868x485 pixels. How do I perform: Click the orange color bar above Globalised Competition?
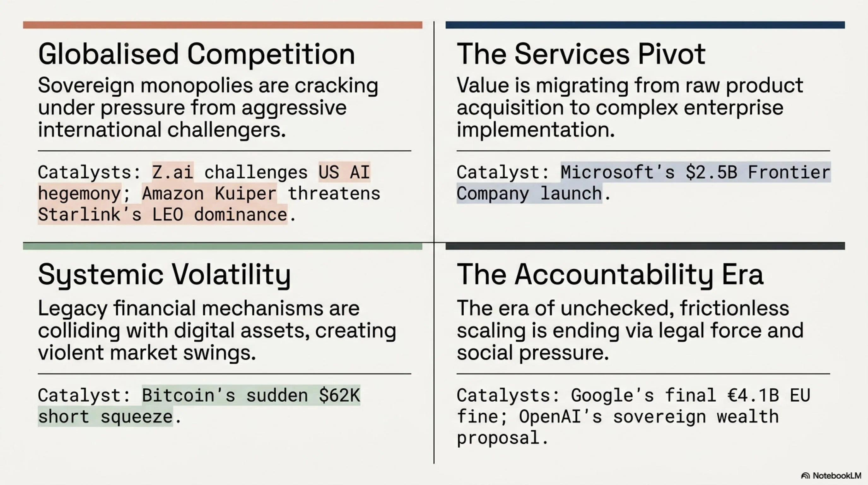[222, 25]
